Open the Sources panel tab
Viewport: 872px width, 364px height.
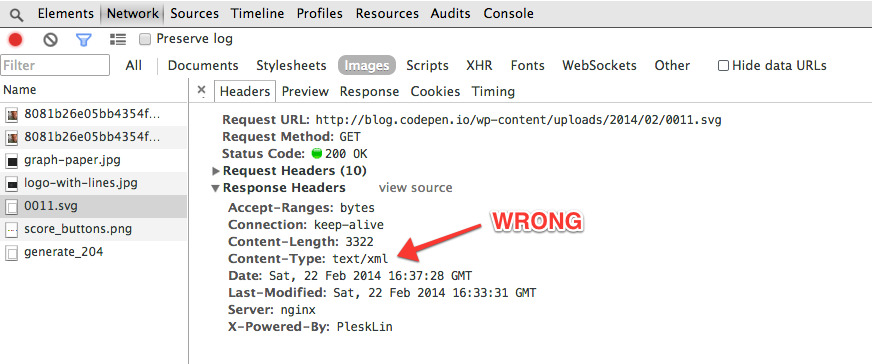click(195, 13)
